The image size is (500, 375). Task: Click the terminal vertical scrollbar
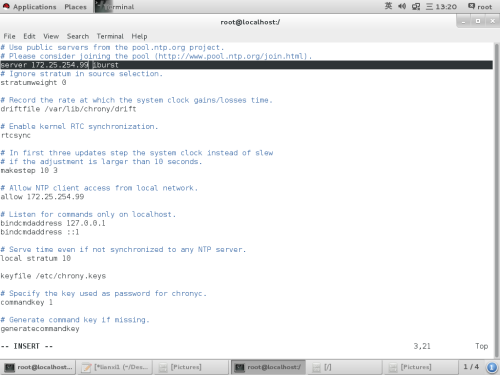click(497, 200)
